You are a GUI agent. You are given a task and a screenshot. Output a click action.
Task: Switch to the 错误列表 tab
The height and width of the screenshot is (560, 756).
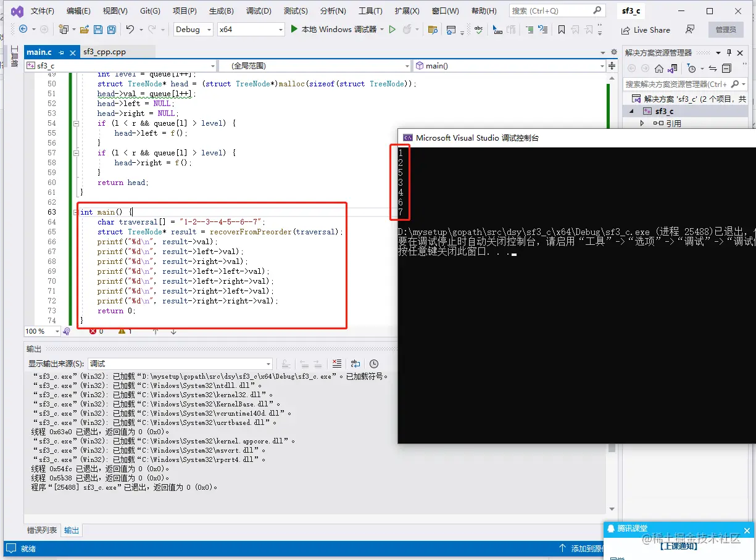[42, 530]
